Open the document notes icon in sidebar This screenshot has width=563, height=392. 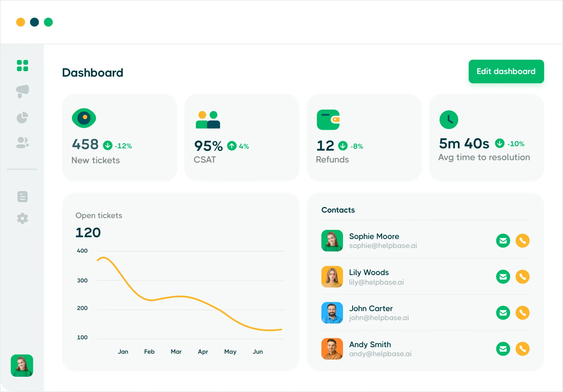tap(23, 197)
